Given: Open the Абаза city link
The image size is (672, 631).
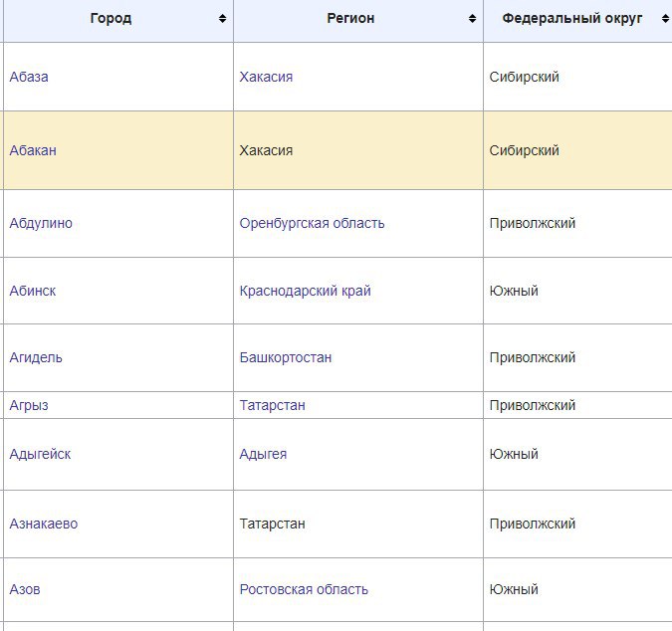Looking at the screenshot, I should coord(29,78).
